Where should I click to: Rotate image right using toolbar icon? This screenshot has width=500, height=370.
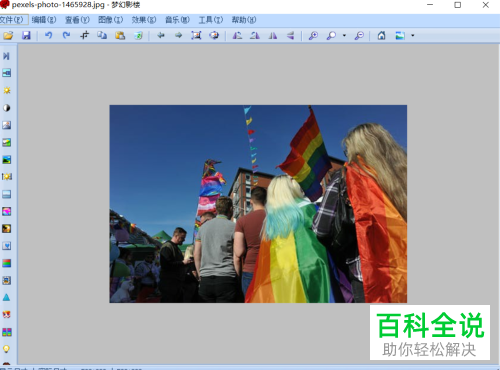tap(255, 35)
